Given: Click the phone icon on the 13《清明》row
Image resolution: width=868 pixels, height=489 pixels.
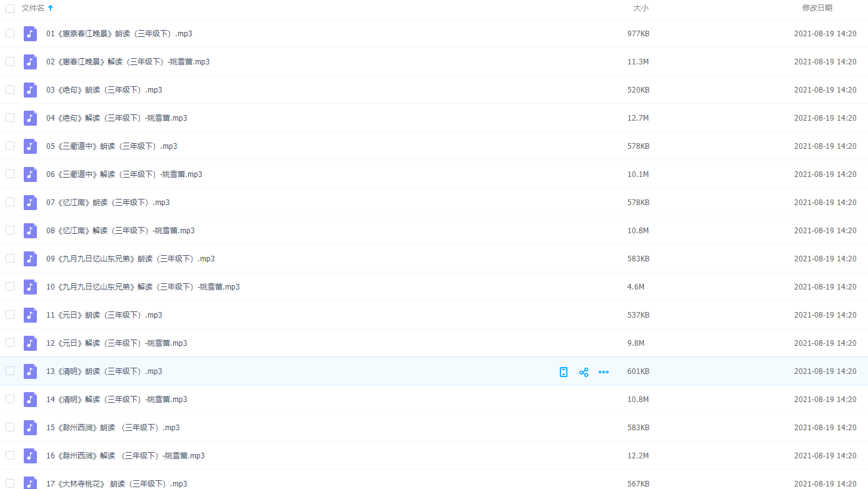Looking at the screenshot, I should [564, 372].
